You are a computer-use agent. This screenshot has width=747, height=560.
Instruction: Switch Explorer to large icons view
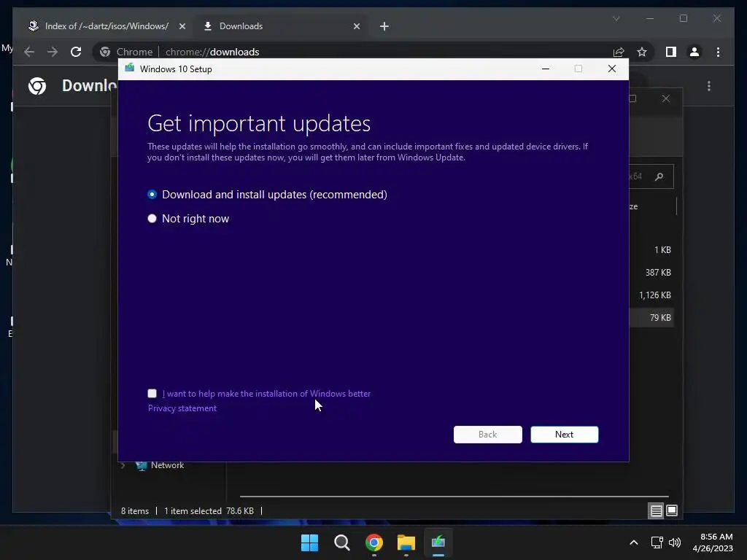[672, 510]
